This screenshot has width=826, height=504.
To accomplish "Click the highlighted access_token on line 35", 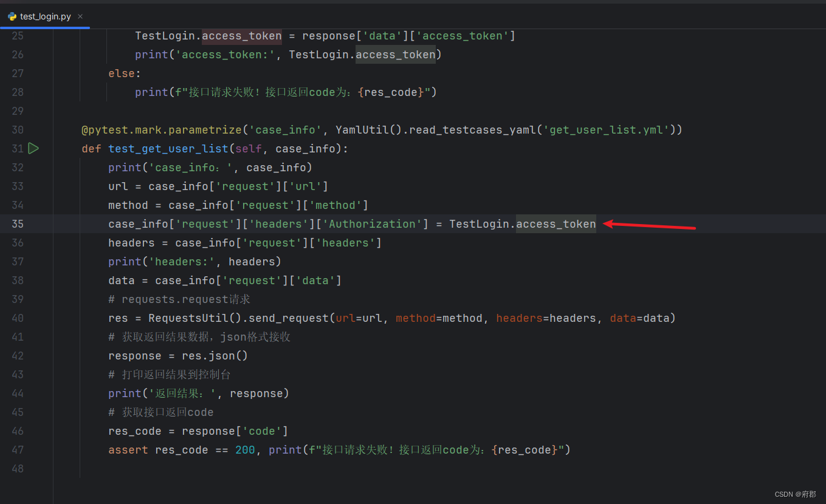I will point(556,224).
